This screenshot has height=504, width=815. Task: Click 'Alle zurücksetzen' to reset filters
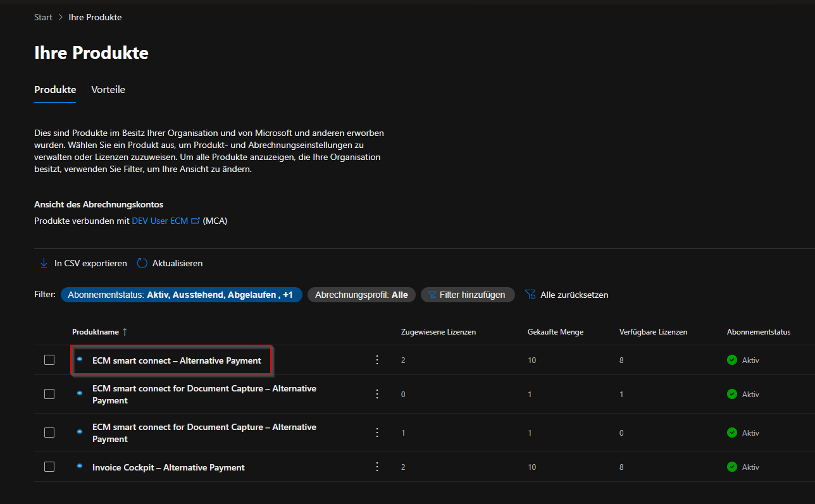pos(567,295)
